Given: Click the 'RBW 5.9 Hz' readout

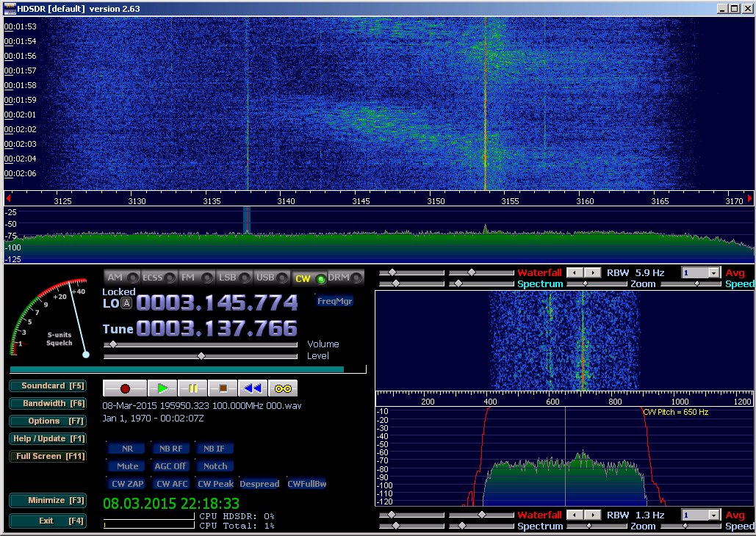Looking at the screenshot, I should point(636,273).
